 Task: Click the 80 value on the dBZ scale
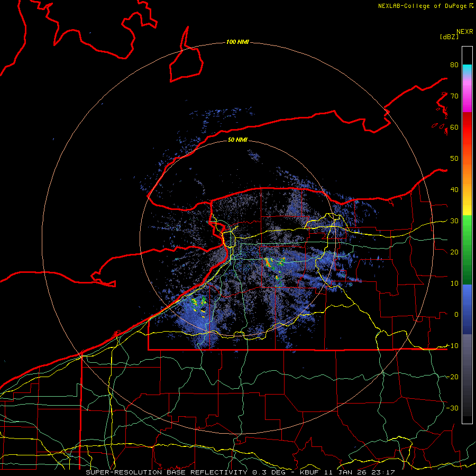(454, 65)
